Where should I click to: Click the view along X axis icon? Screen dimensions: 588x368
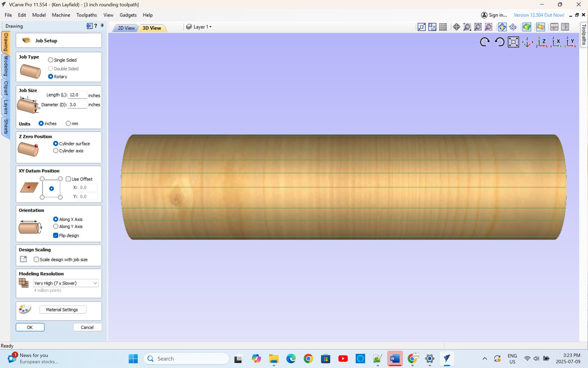pos(556,42)
